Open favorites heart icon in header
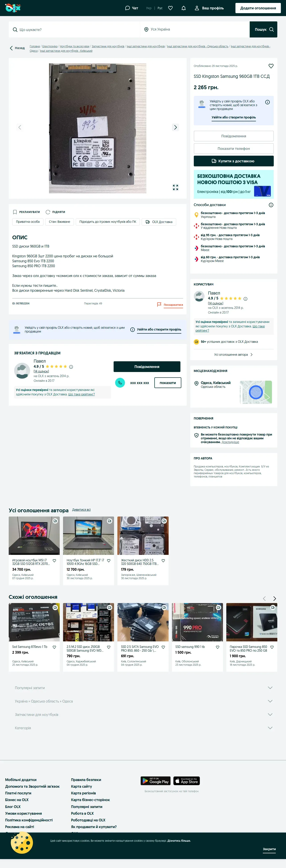 [170, 8]
